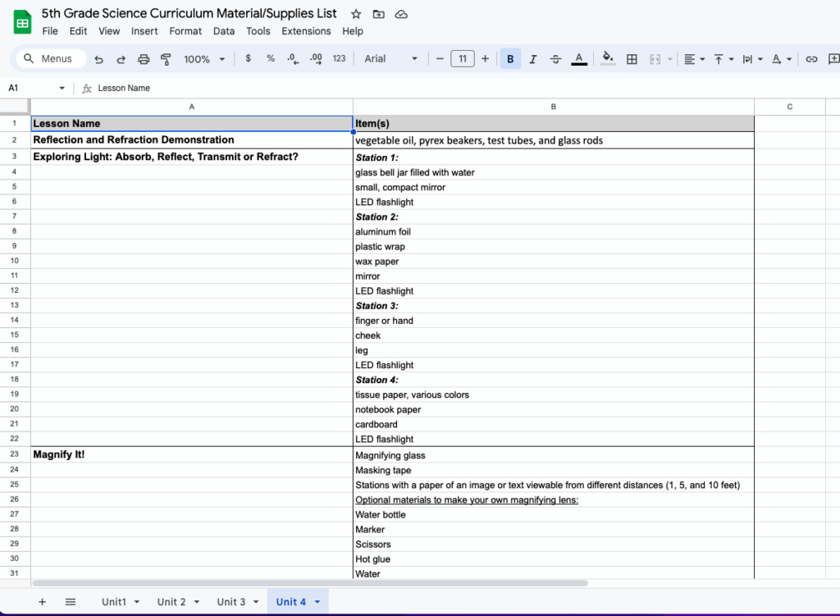The height and width of the screenshot is (616, 840).
Task: Expand the Unit 4 tab dropdown arrow
Action: coord(317,602)
